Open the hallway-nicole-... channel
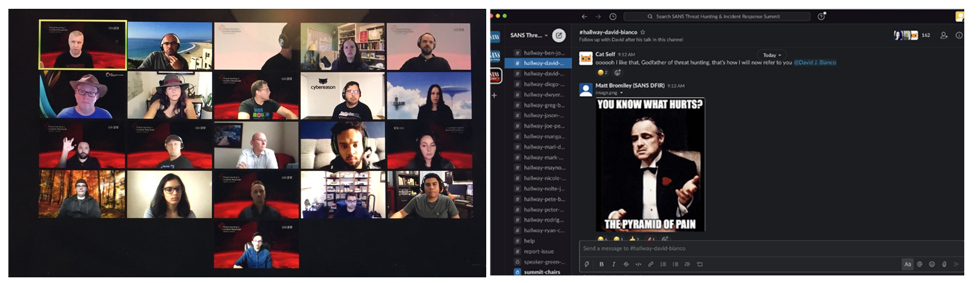Viewport: 980px width, 283px height. 540,178
